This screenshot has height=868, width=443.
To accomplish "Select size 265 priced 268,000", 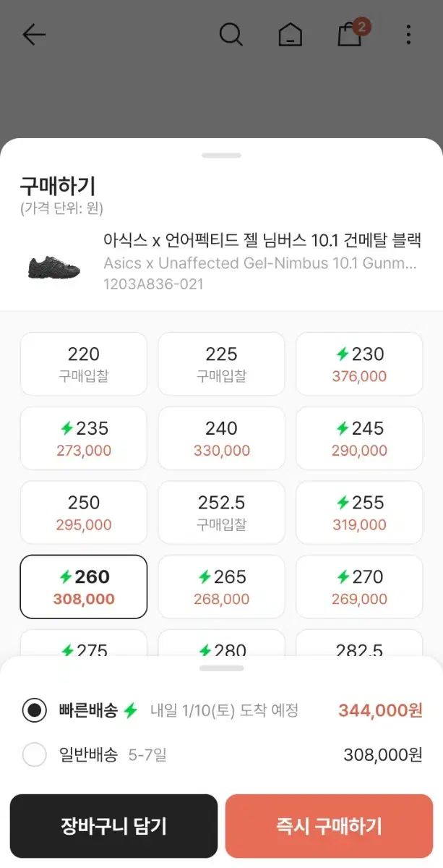I will tap(221, 587).
